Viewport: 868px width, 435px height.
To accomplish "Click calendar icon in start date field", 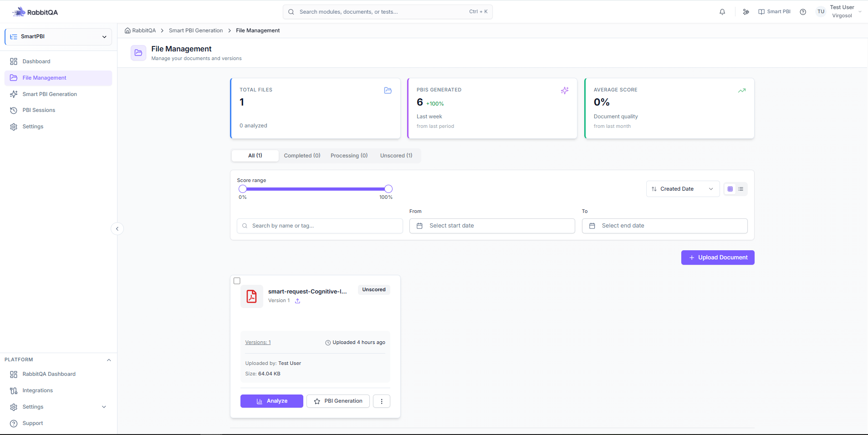I will [419, 226].
